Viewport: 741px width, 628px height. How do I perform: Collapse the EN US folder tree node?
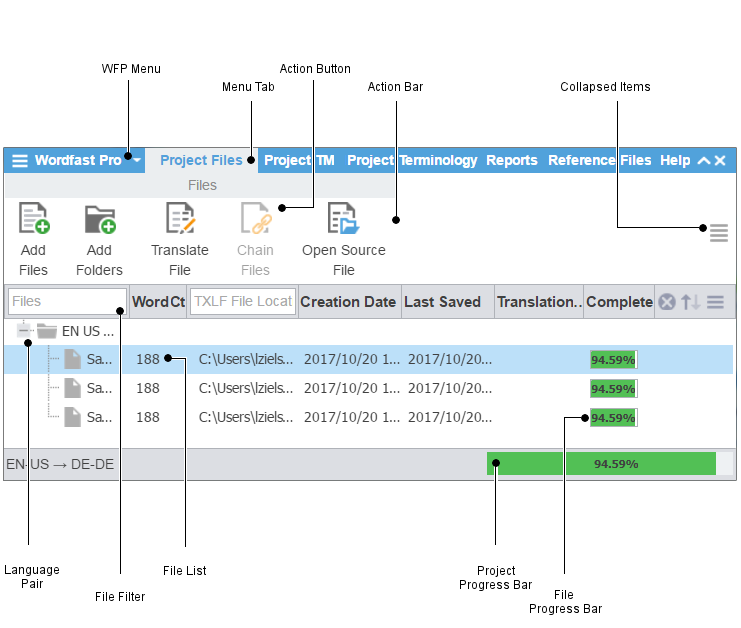click(25, 331)
